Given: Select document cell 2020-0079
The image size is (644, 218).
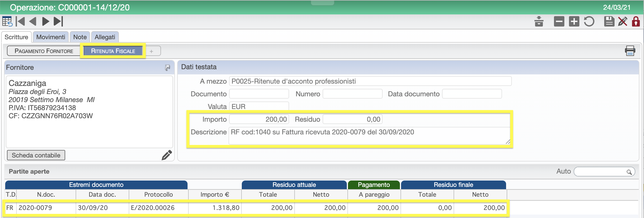Looking at the screenshot, I should point(46,208).
